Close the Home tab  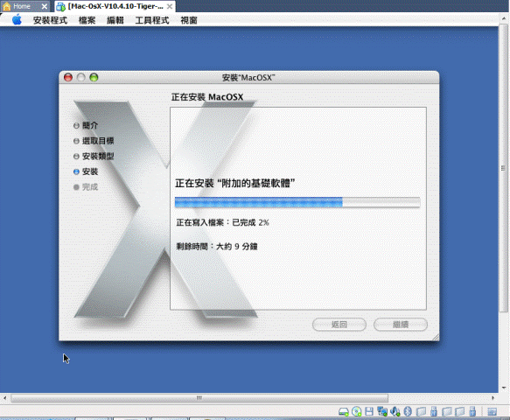coord(45,6)
